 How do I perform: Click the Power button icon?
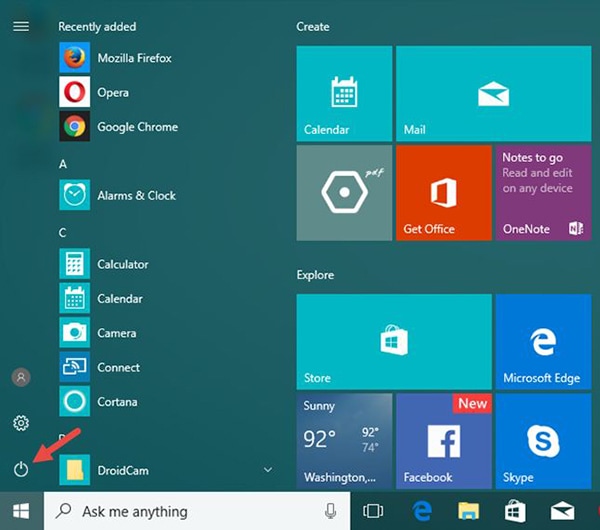pos(21,469)
